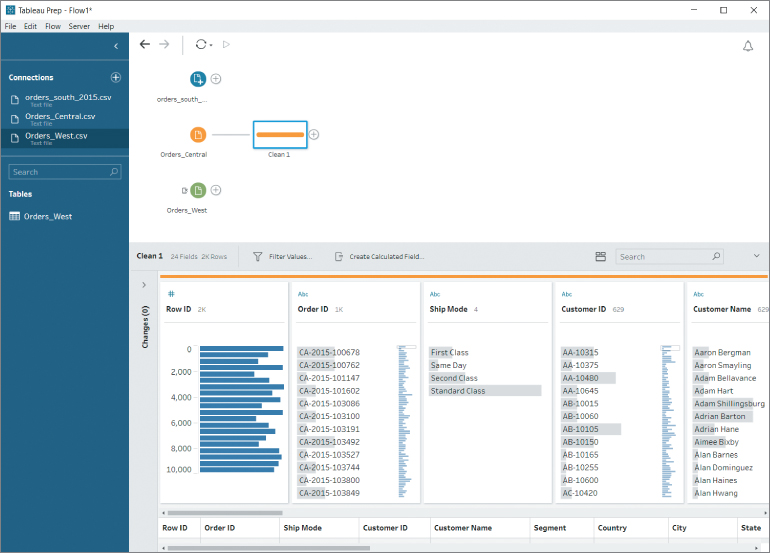Add a new connection with the plus icon
Screen dimensions: 770x553
[x=115, y=77]
